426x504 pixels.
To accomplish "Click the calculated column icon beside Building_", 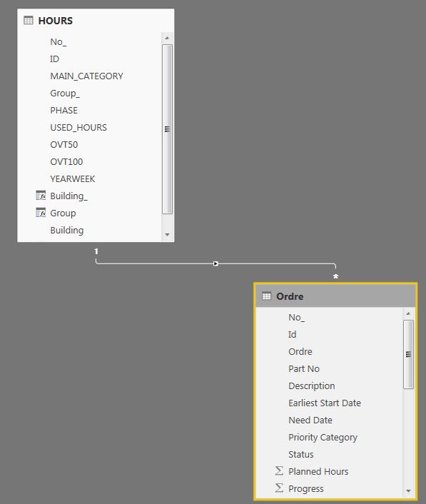I will click(41, 196).
